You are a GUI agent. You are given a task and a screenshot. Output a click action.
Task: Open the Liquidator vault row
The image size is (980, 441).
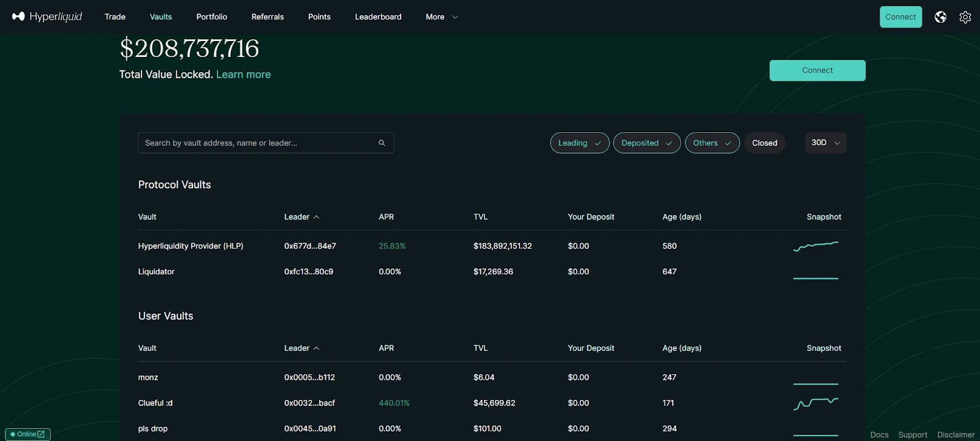pyautogui.click(x=492, y=272)
